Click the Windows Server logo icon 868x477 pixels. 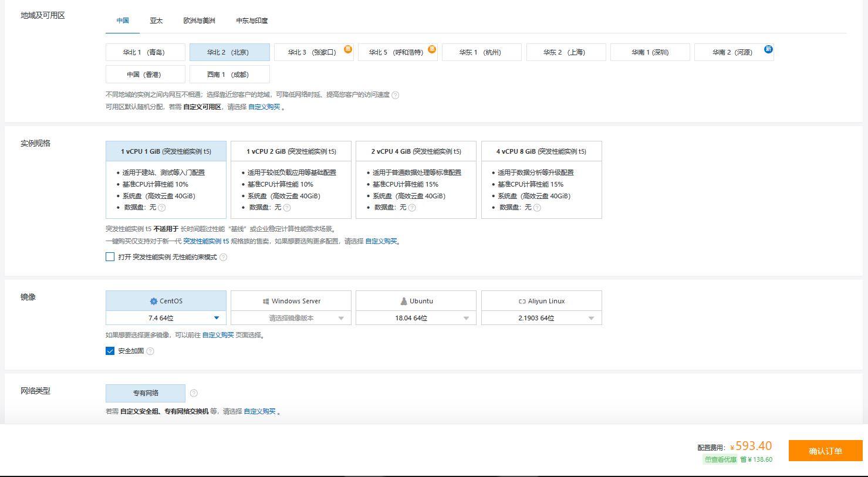(265, 300)
